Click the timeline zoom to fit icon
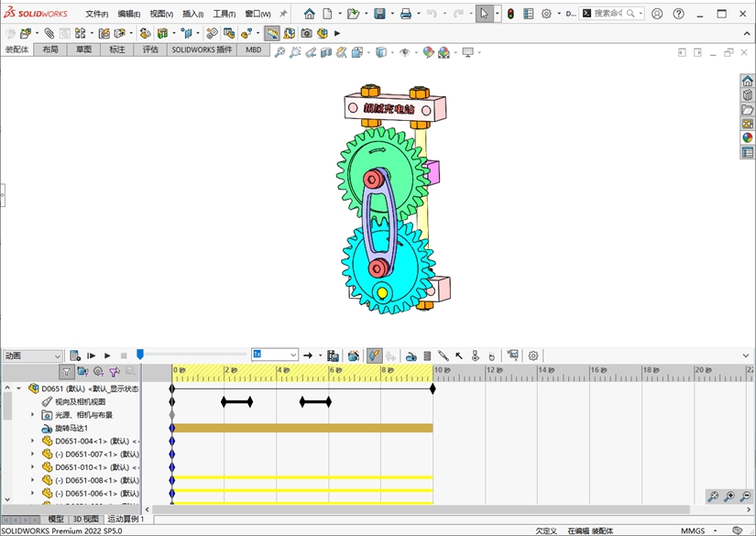This screenshot has height=536, width=756. [713, 497]
